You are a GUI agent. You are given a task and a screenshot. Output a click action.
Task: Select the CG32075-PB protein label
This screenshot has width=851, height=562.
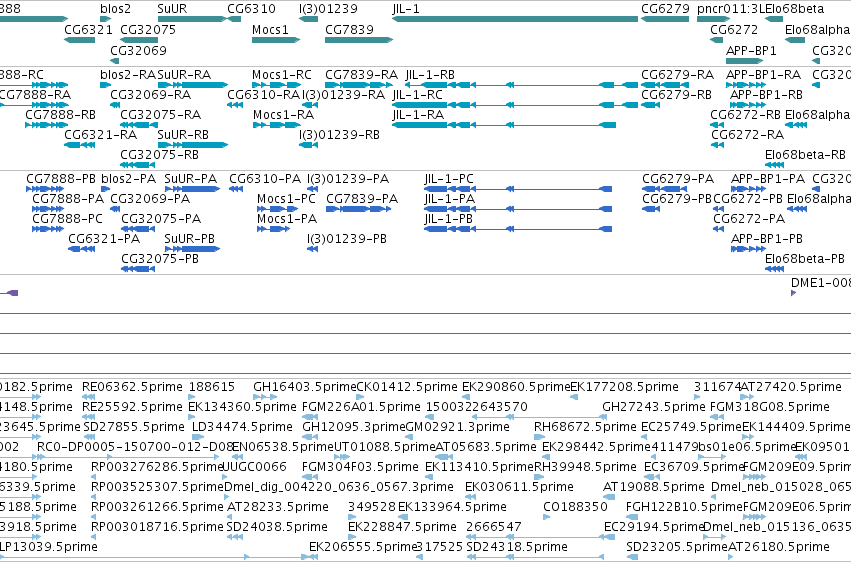coord(160,259)
